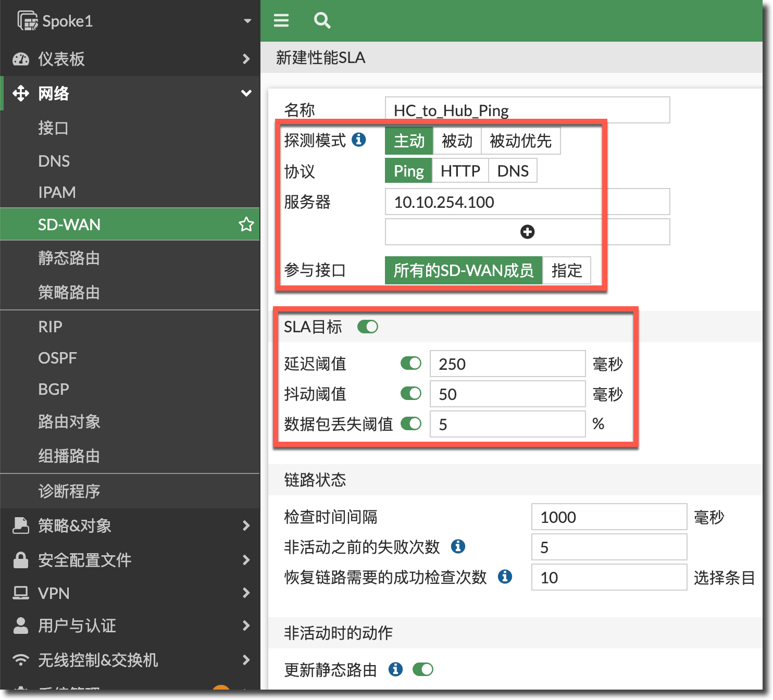Viewport: 773px width, 700px height.
Task: Open the 静态路由 menu item
Action: pos(69,258)
